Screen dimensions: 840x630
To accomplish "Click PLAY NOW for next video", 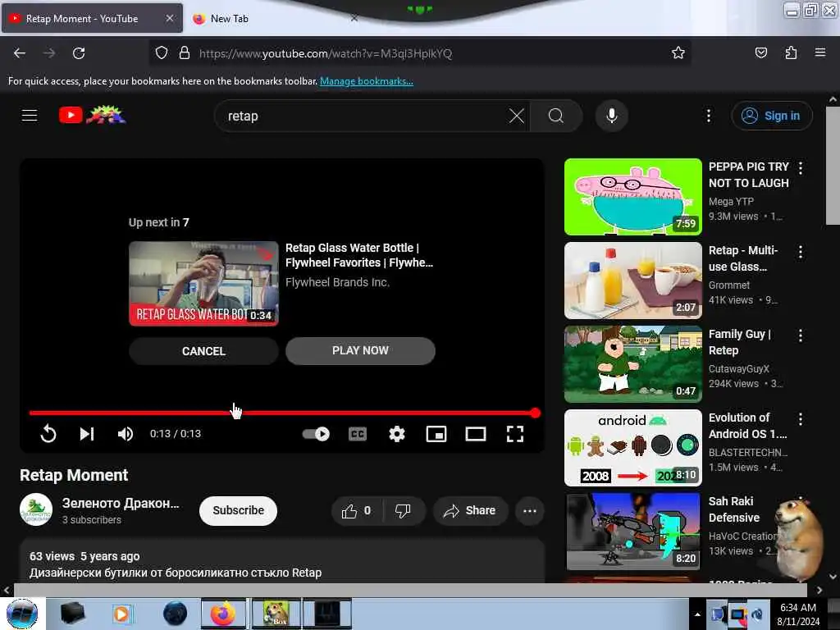I will [x=360, y=350].
